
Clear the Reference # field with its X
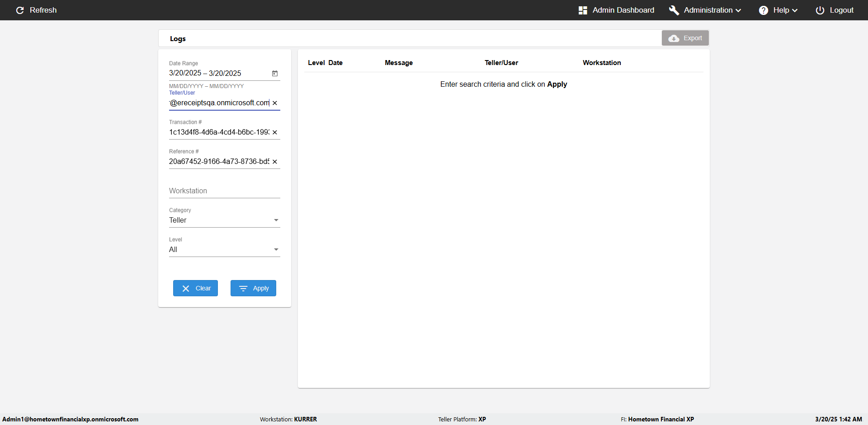[275, 162]
